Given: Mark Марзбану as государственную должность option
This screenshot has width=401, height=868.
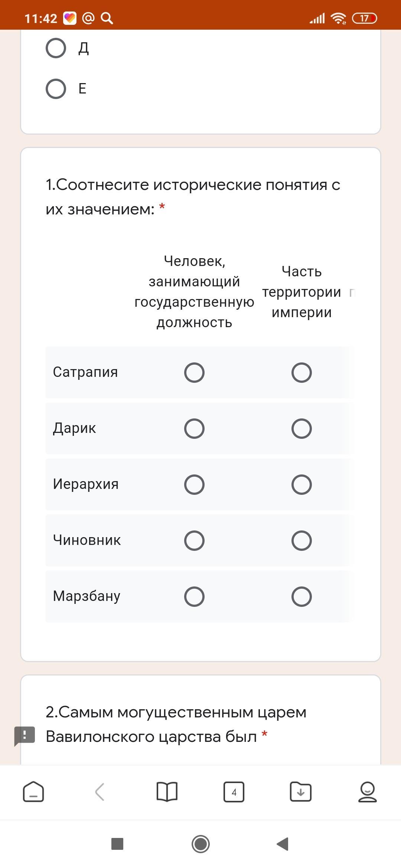Looking at the screenshot, I should point(194,596).
